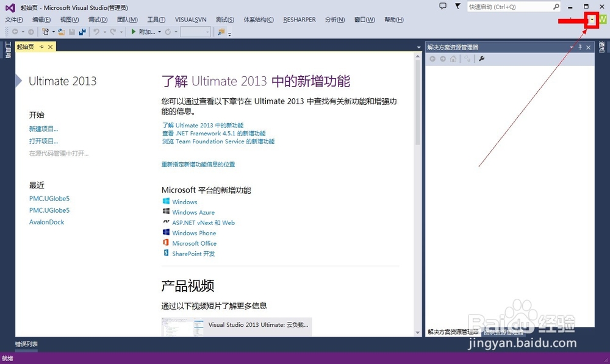Expand the 附加 attach dropdown arrow

[159, 32]
